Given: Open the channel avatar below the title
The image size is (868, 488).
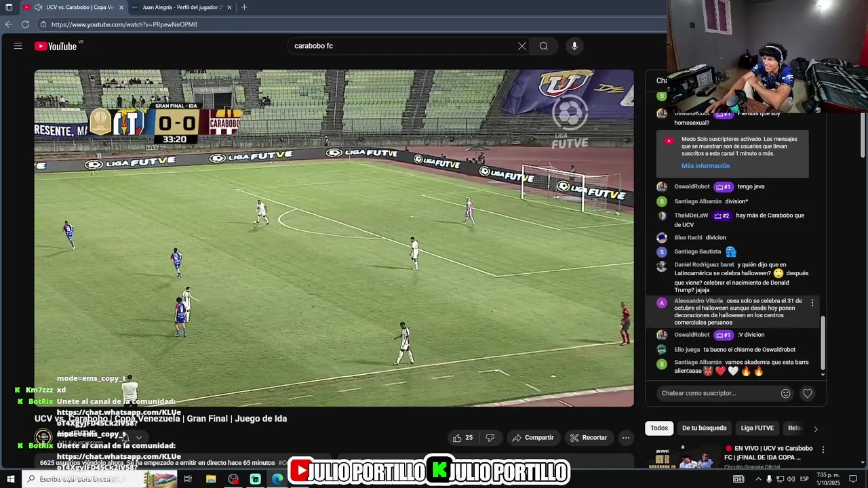Looking at the screenshot, I should click(43, 437).
